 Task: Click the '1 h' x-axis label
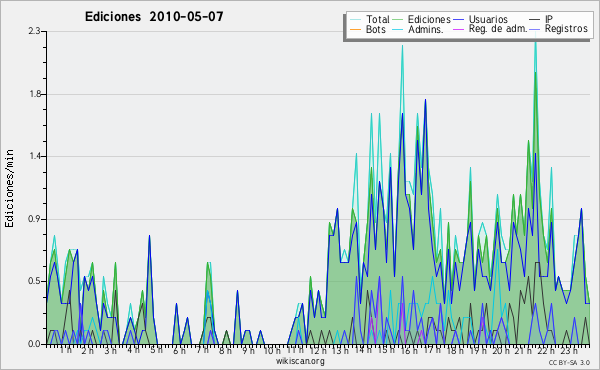[65, 350]
